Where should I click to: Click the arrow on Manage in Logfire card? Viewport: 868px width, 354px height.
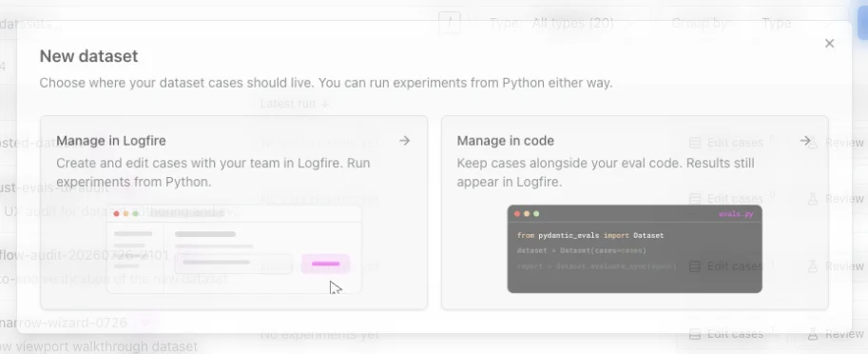coord(405,141)
